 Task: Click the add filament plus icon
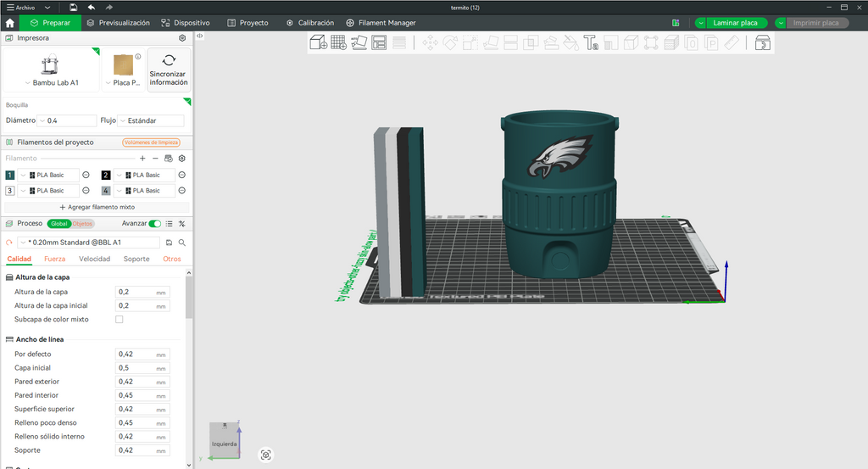[x=142, y=159]
